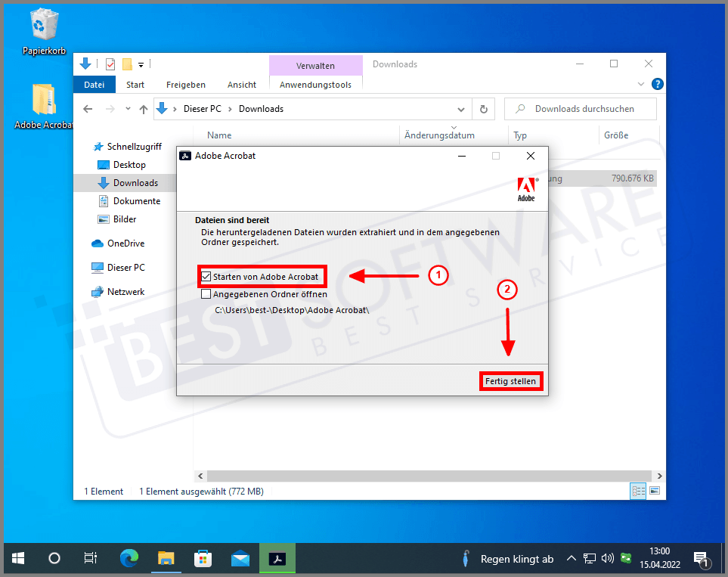Enable Angegebenen Ordner öffnen checkbox
The height and width of the screenshot is (577, 728).
[x=206, y=294]
